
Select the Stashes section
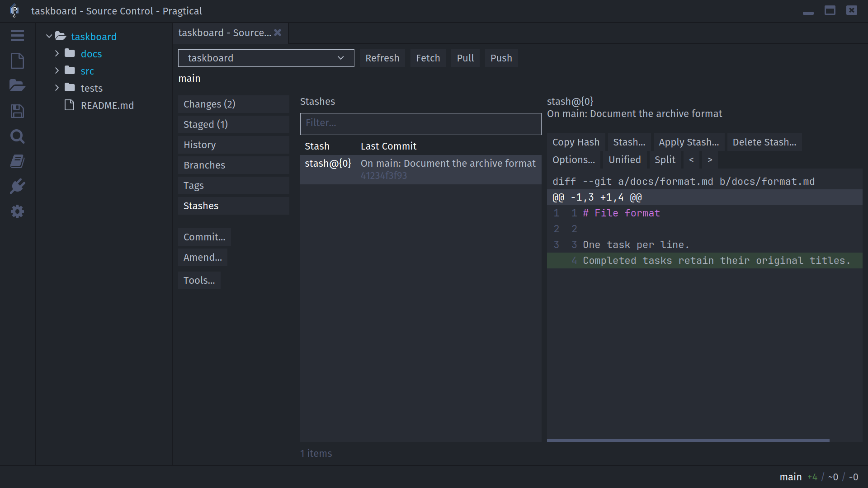pos(233,206)
